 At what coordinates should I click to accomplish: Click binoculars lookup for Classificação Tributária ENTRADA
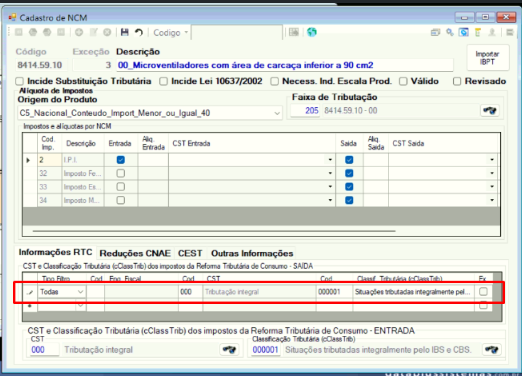coord(491,349)
